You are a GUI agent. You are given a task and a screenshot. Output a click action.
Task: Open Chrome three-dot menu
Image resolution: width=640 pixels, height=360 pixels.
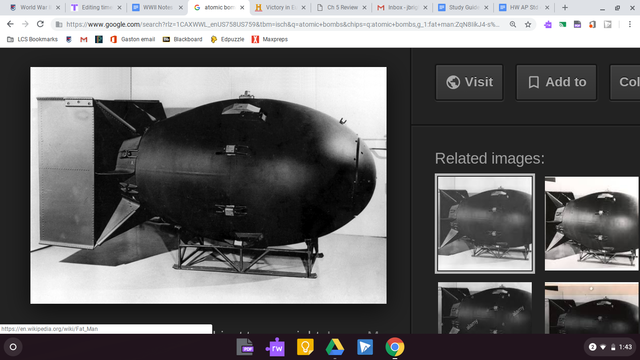(x=630, y=24)
